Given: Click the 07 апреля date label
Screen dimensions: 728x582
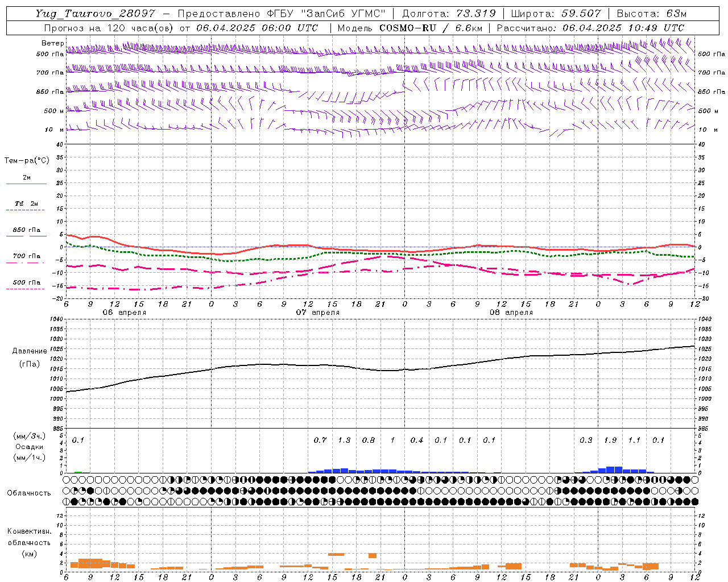Looking at the screenshot, I should click(317, 313).
